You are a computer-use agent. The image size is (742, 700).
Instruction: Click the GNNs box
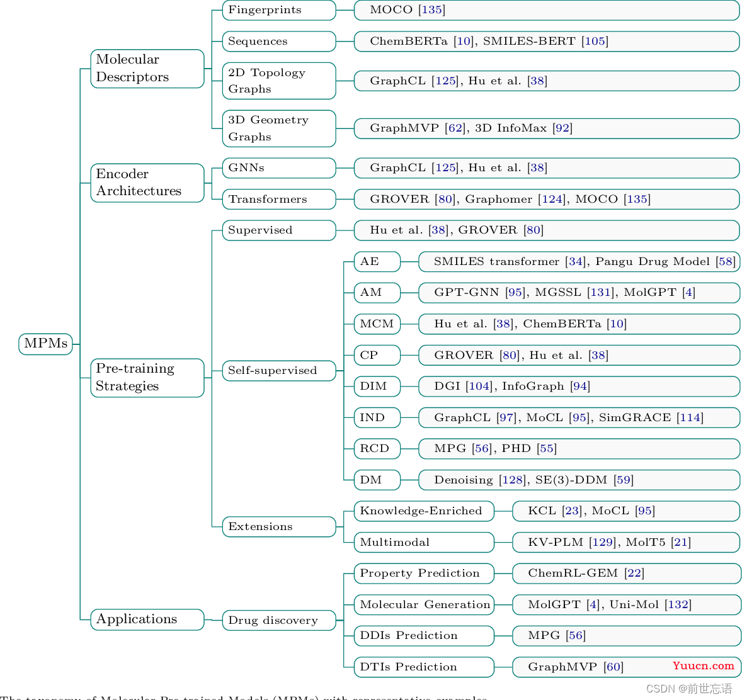coord(279,168)
